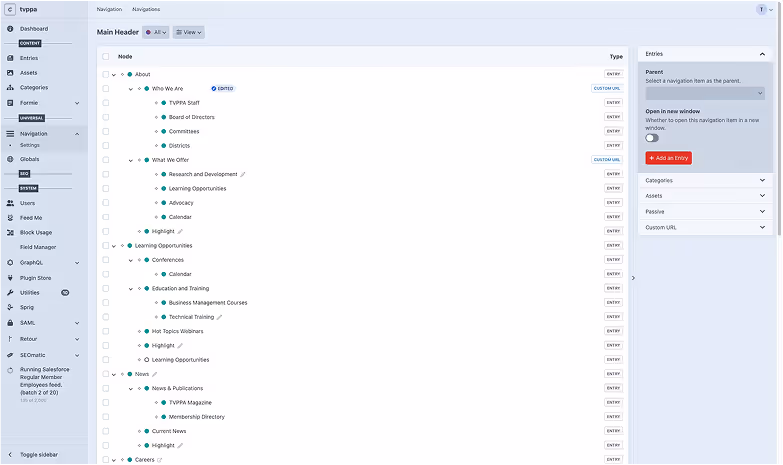Collapse the About tree node
This screenshot has height=465, width=783.
tap(114, 75)
